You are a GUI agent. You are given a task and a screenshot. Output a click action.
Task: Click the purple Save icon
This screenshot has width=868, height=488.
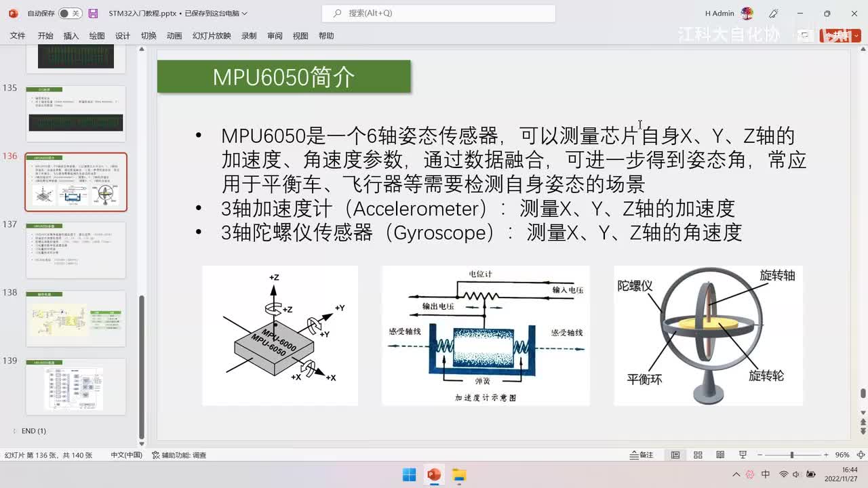[x=94, y=14]
